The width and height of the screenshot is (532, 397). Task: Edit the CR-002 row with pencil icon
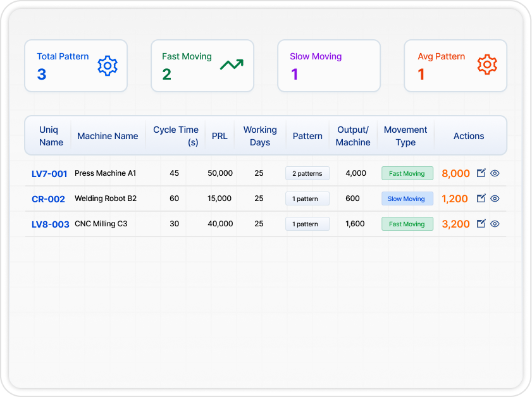[x=481, y=198]
